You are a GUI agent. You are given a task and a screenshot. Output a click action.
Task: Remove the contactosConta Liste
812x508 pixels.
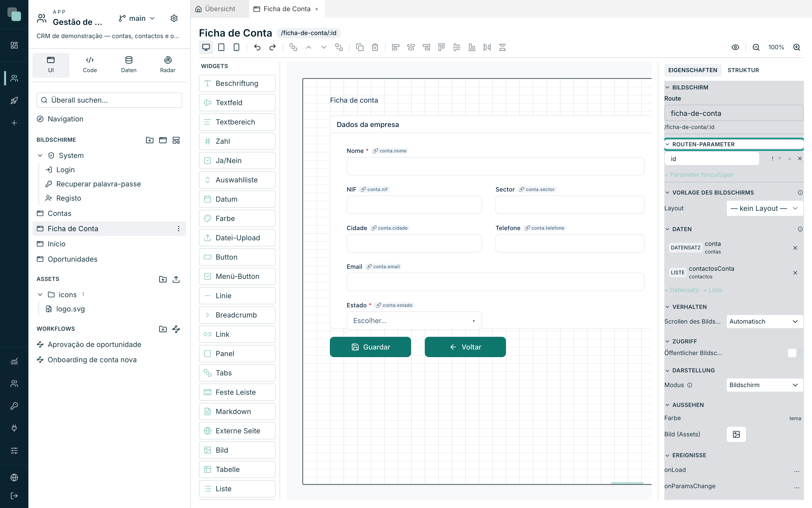point(795,273)
